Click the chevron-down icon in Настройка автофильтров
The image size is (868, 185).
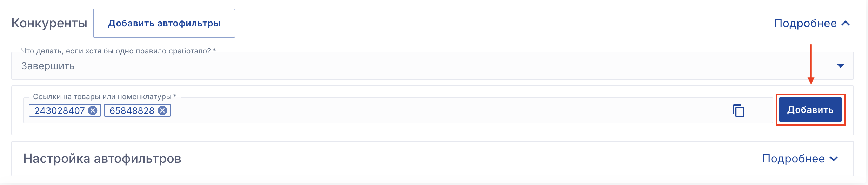[834, 159]
